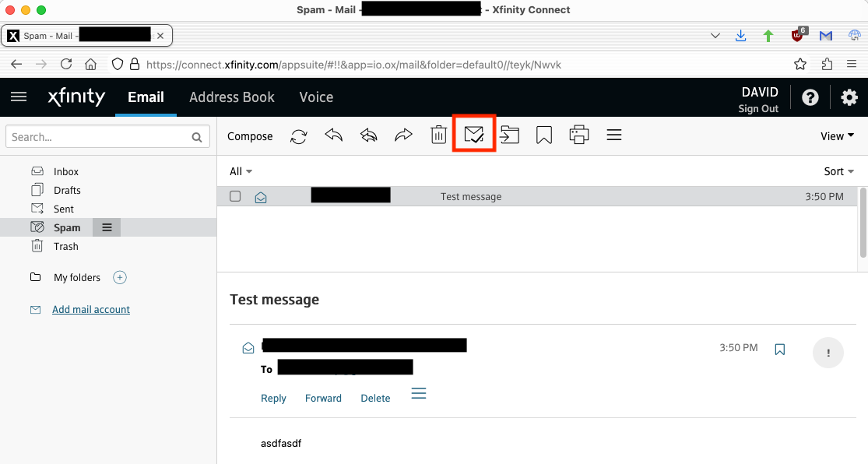Flag message with bookmark icon in header
The image size is (868, 464).
pyautogui.click(x=780, y=350)
